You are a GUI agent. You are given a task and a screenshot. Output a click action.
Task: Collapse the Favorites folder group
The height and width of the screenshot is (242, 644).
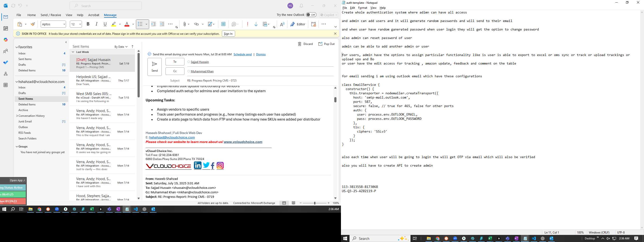point(17,47)
